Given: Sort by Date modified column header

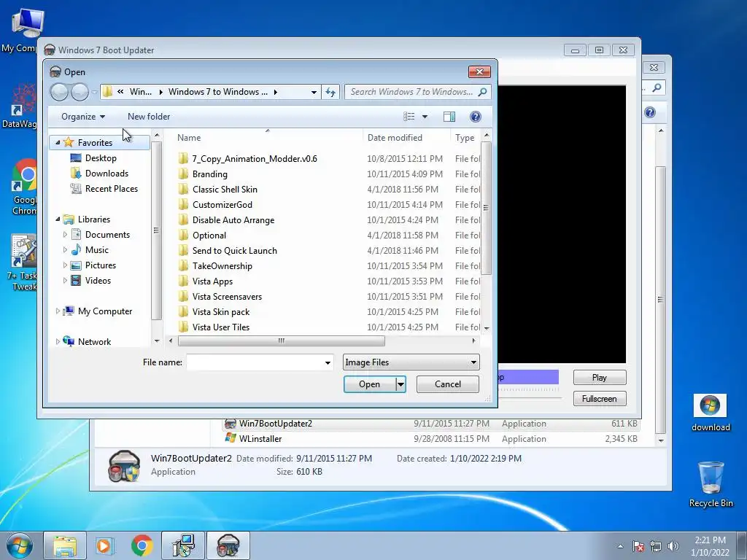Looking at the screenshot, I should click(x=395, y=138).
